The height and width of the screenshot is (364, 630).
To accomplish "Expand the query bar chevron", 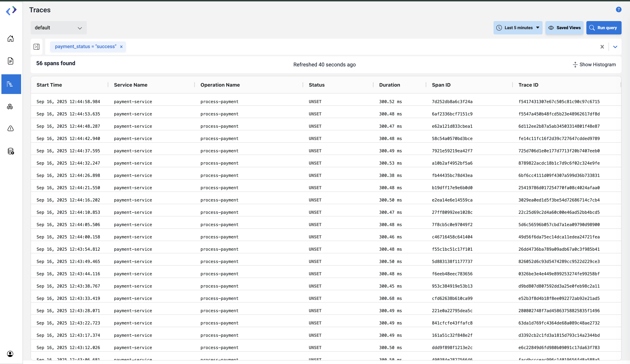I will pyautogui.click(x=615, y=47).
